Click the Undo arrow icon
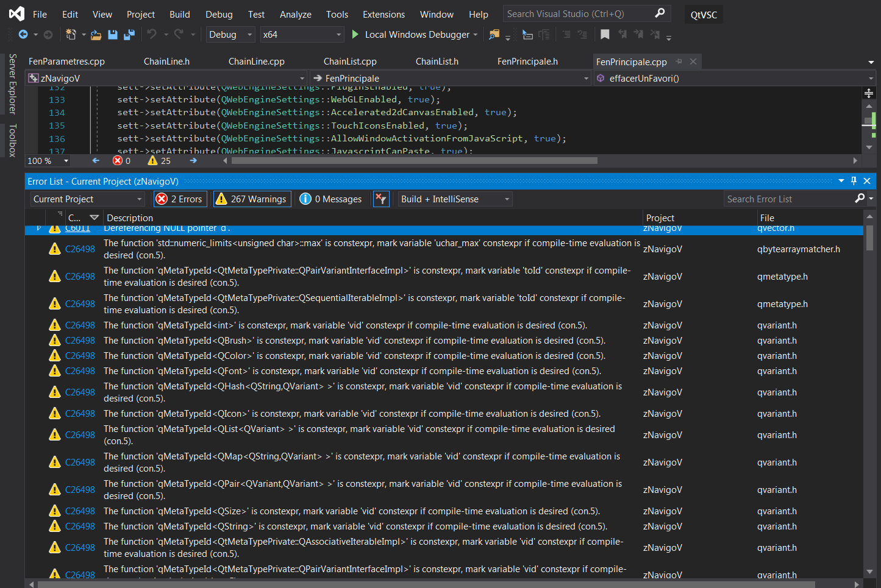This screenshot has width=881, height=588. tap(152, 35)
